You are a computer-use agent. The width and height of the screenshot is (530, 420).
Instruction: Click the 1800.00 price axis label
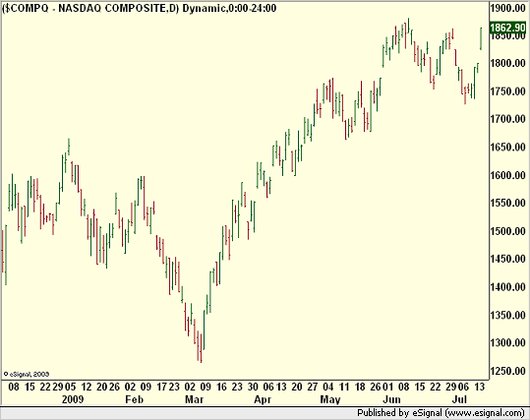tap(508, 63)
